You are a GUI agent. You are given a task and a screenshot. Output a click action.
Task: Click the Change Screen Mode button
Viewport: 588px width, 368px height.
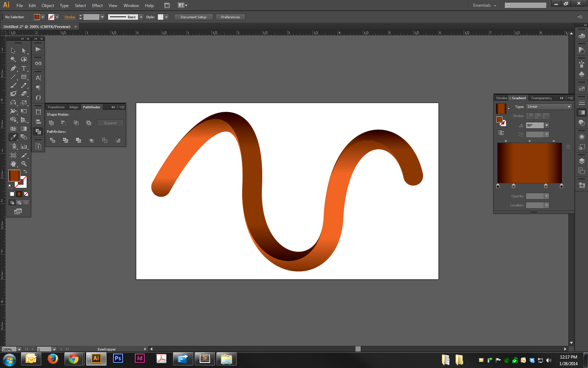point(18,211)
